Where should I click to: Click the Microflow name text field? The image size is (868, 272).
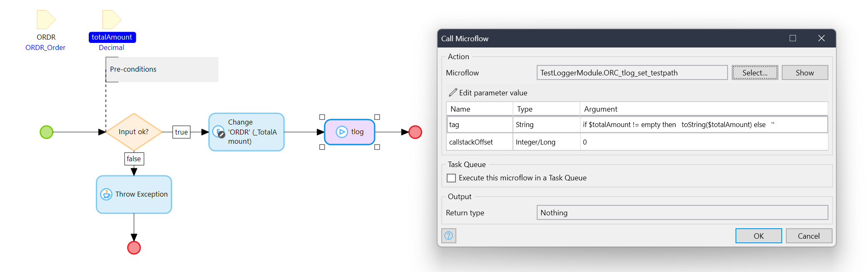[632, 72]
